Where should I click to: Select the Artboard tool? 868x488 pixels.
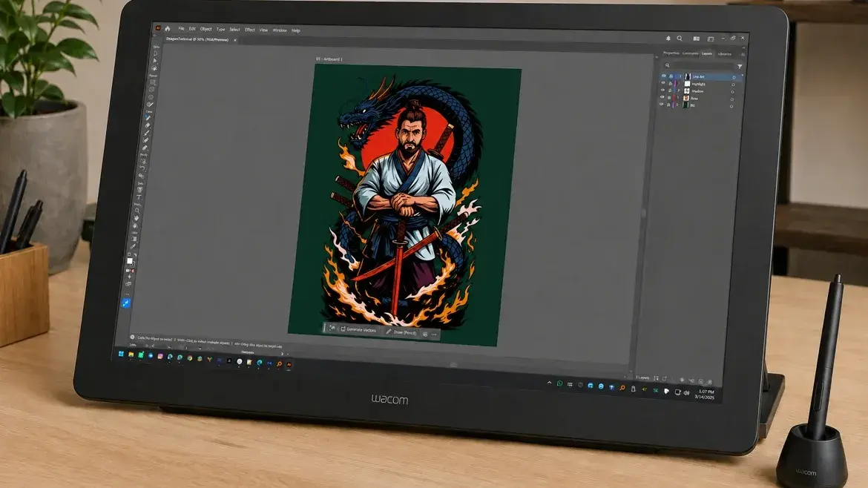(x=152, y=82)
